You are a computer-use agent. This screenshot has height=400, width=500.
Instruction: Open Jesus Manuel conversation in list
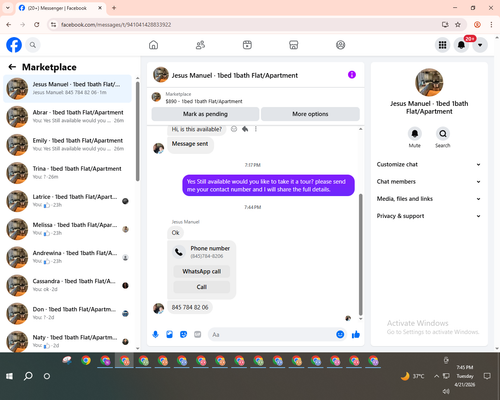67,89
